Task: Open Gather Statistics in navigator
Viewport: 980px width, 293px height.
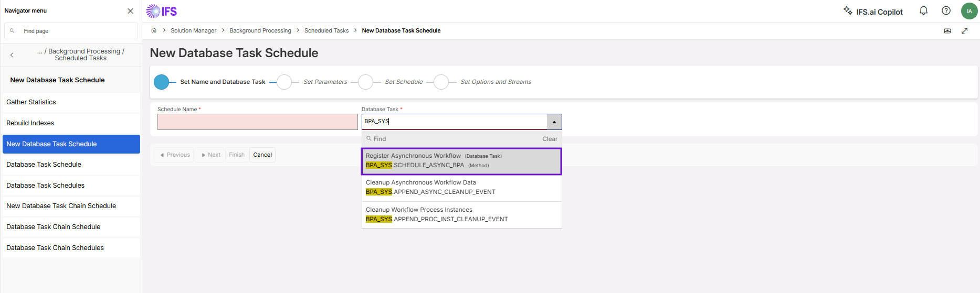Action: 71,102
